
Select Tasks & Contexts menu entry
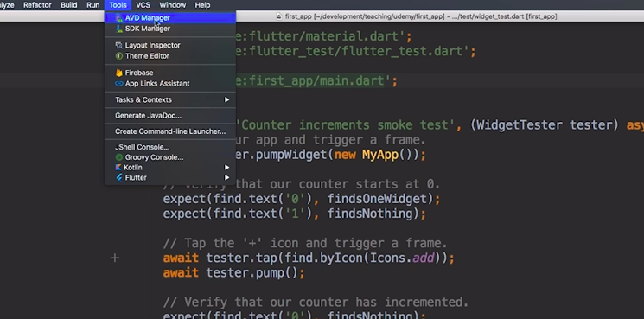pos(170,99)
